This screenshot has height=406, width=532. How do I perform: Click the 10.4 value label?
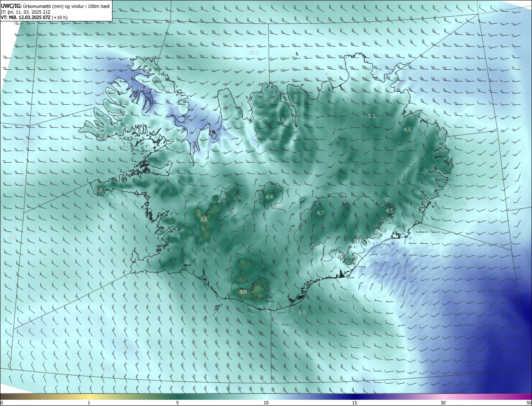tap(515, 67)
